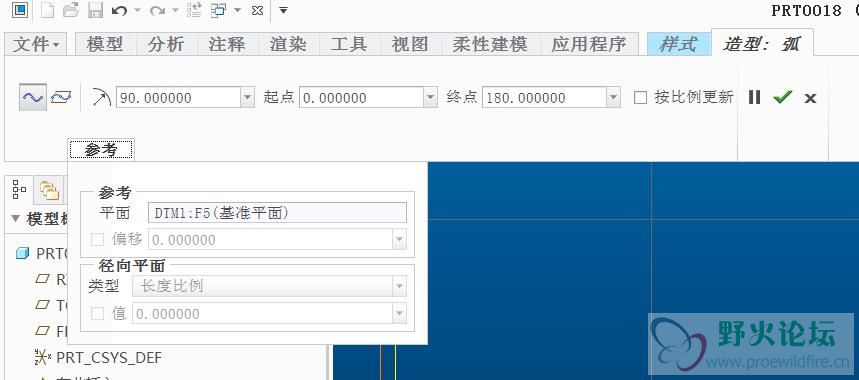This screenshot has width=859, height=380.
Task: Switch to the 应用程序 tab
Action: pos(589,44)
